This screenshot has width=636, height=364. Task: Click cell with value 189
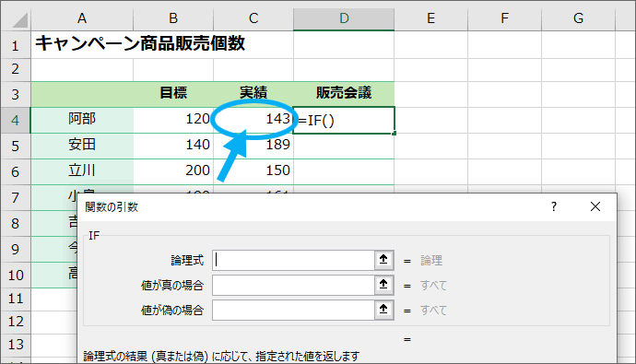coord(253,146)
